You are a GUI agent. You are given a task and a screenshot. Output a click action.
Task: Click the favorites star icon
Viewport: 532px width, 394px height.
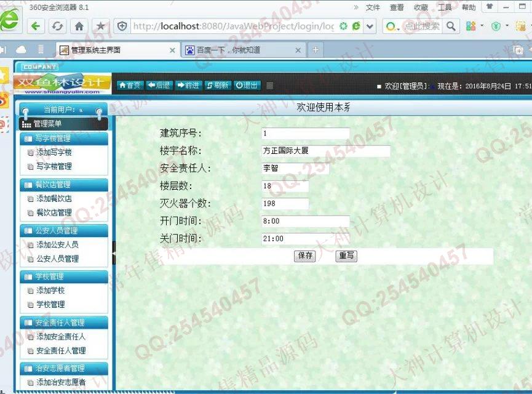pyautogui.click(x=100, y=26)
